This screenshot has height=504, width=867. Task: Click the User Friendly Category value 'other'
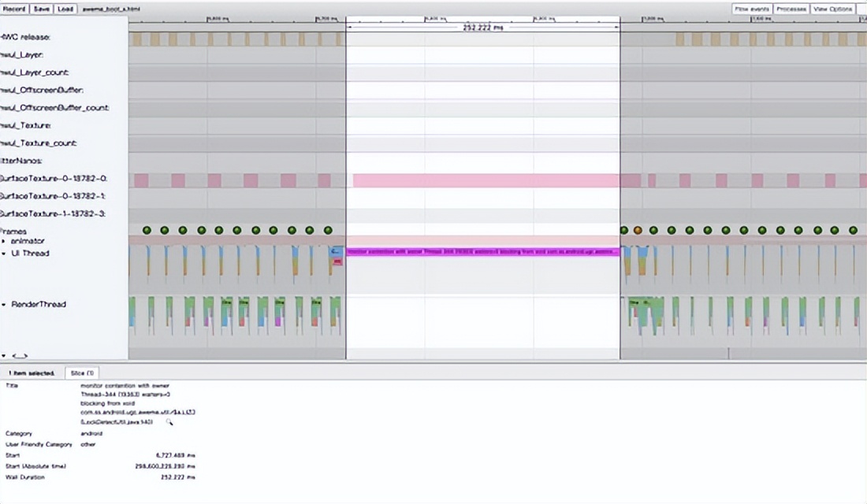[88, 444]
